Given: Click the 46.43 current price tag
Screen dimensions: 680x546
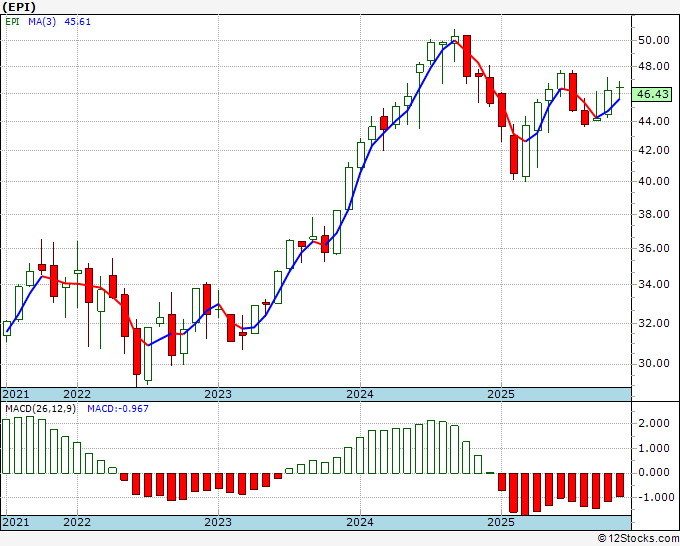Looking at the screenshot, I should (654, 94).
